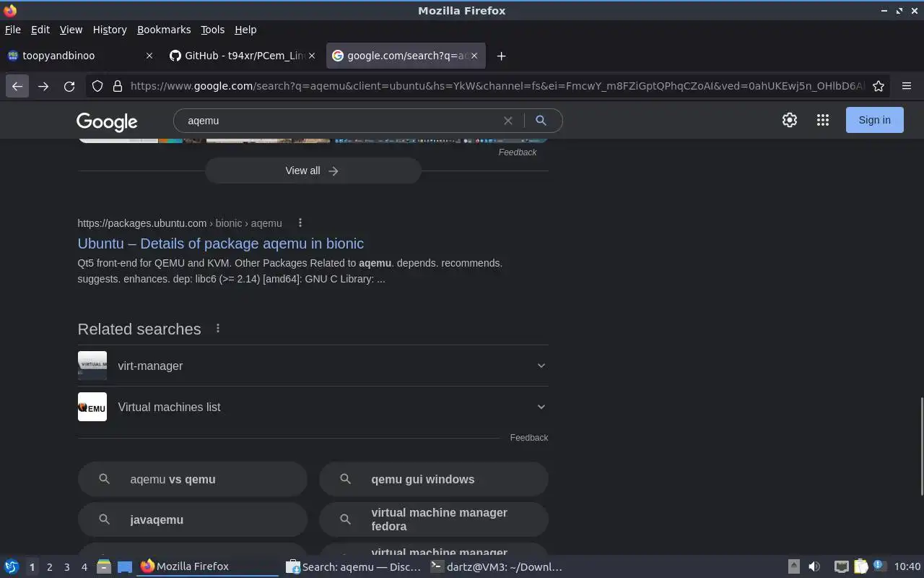
Task: Submit search with the magnifier button
Action: 541,121
